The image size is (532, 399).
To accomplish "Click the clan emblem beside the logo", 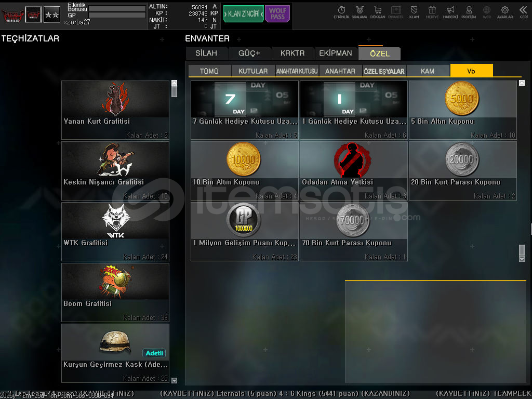I will 33,15.
